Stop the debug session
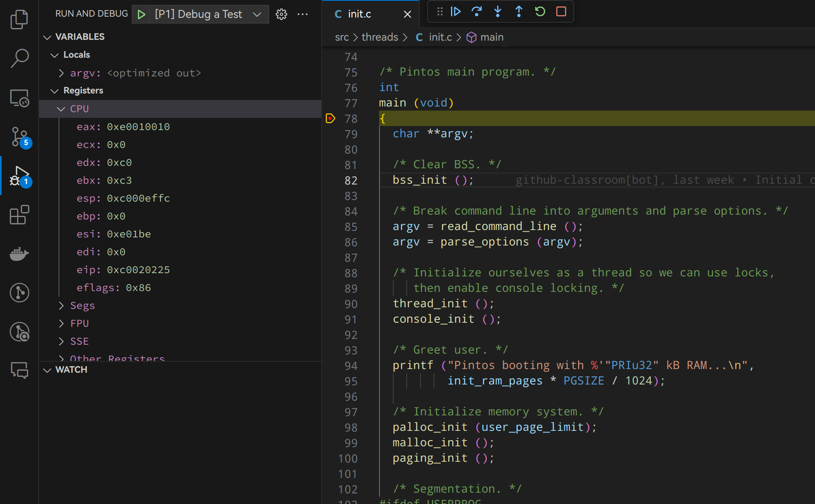Image resolution: width=815 pixels, height=504 pixels. pos(561,11)
